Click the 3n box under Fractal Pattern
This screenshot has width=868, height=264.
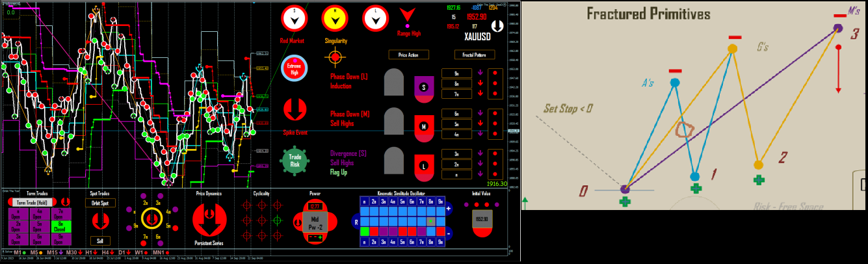(x=456, y=154)
